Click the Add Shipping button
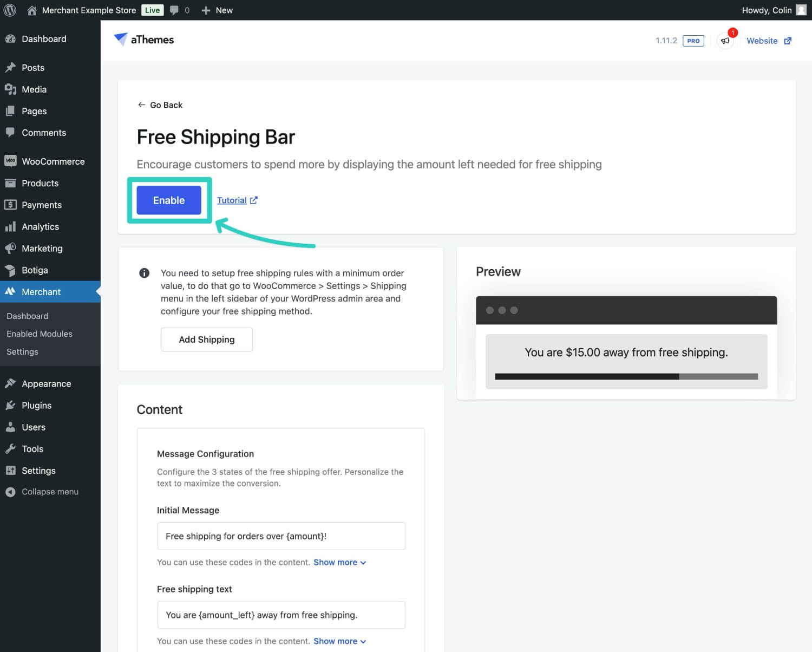 point(207,340)
